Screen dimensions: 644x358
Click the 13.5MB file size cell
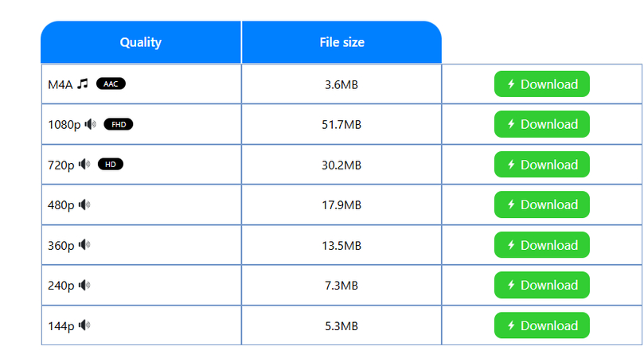coord(342,245)
